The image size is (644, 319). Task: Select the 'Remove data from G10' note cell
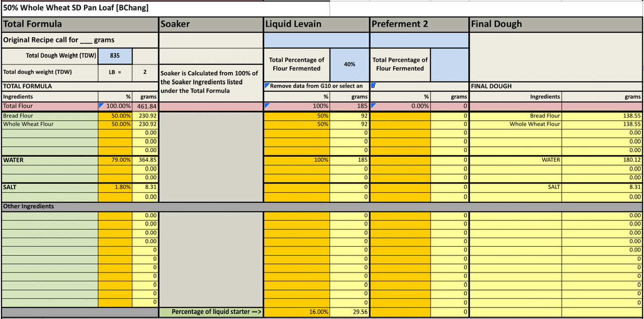coord(316,86)
